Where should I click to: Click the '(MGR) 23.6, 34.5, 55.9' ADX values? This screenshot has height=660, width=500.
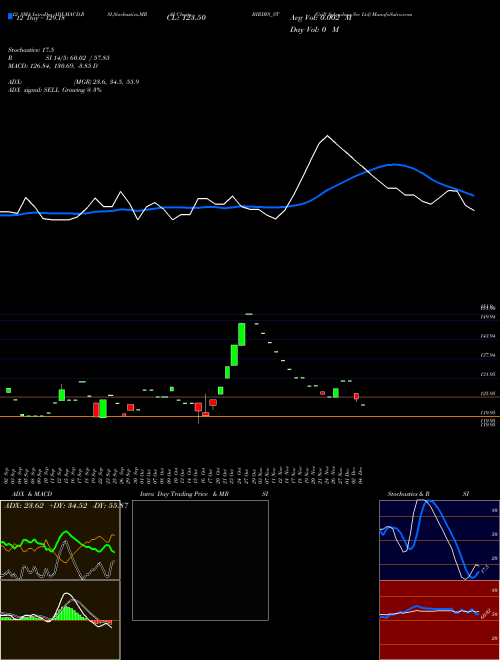click(x=106, y=82)
